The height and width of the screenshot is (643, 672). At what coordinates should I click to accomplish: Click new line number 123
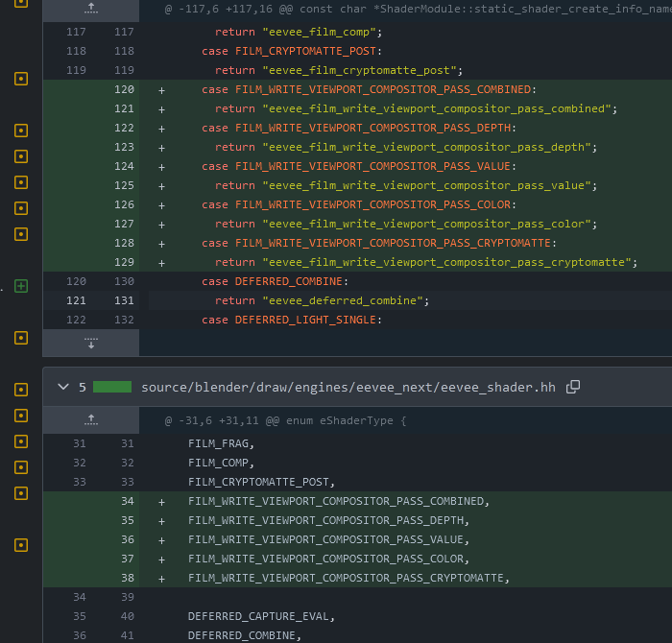(124, 147)
